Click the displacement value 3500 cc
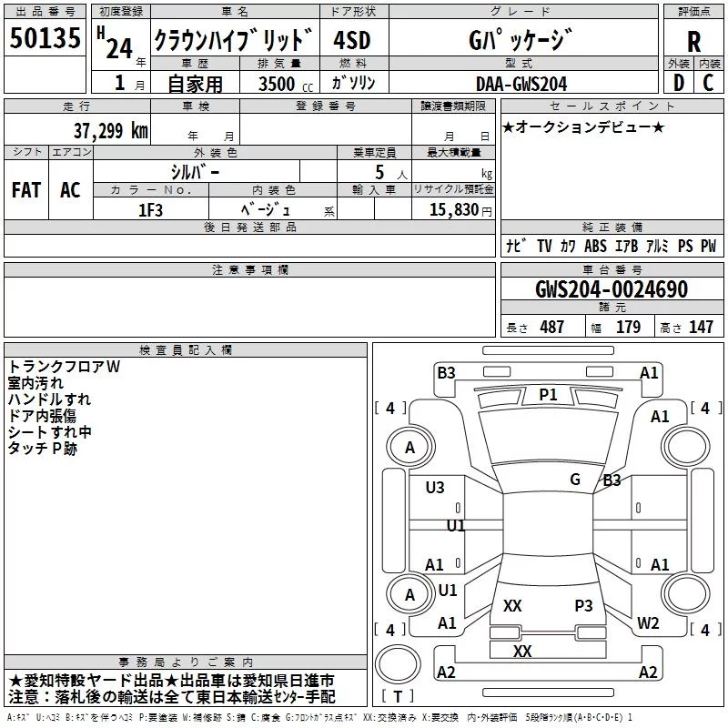Viewport: 728px width, 728px height. 285,84
